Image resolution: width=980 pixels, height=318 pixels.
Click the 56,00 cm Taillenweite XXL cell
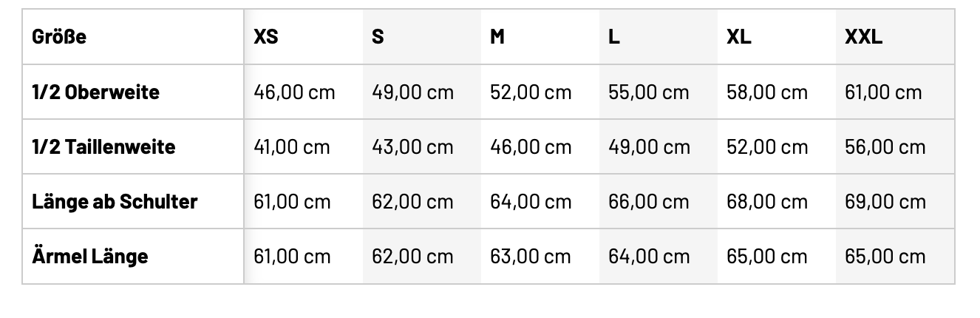click(885, 147)
